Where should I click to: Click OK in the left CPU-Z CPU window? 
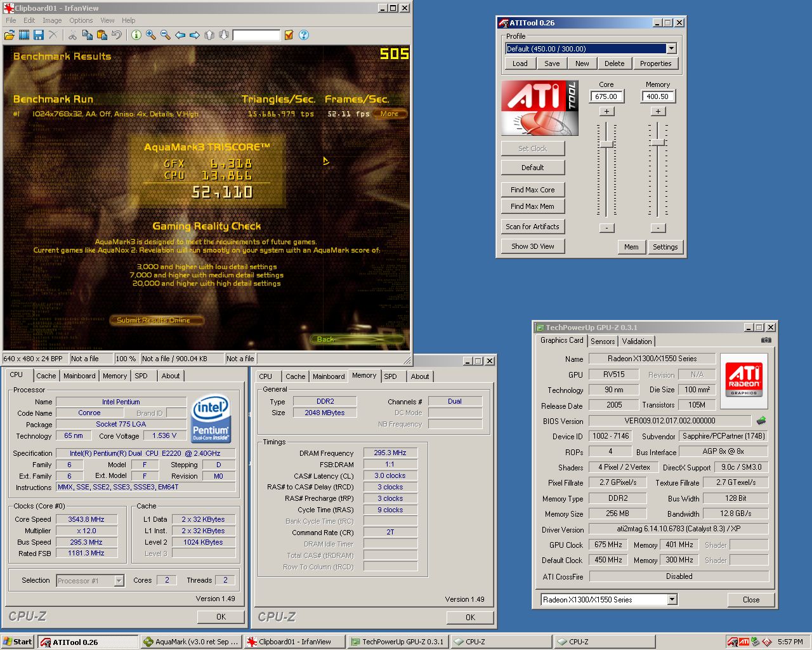tap(221, 616)
